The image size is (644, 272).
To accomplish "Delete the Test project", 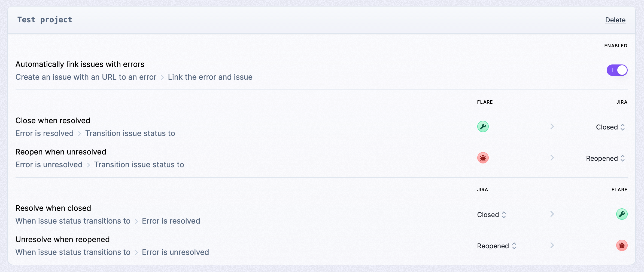I will tap(615, 20).
